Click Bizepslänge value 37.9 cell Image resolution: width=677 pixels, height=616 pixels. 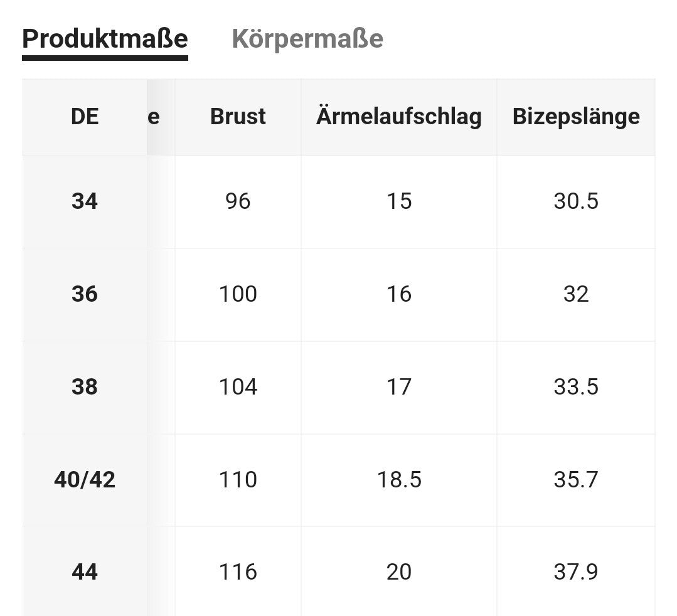576,572
